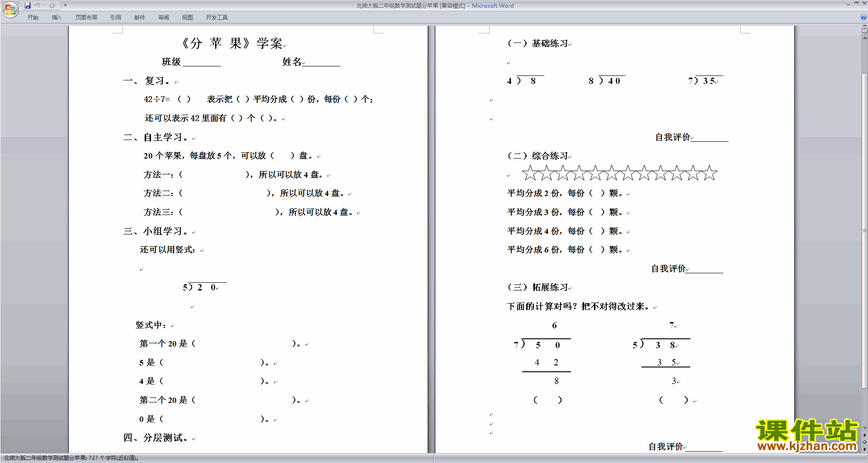The height and width of the screenshot is (463, 868).
Task: Click the split-window handle above ruler icon
Action: pos(864,26)
